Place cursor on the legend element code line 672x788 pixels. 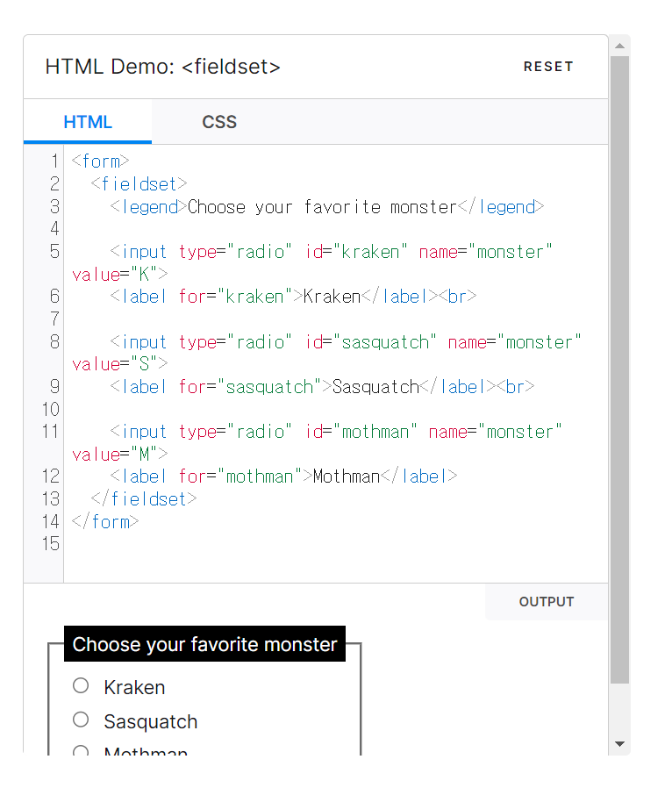325,206
